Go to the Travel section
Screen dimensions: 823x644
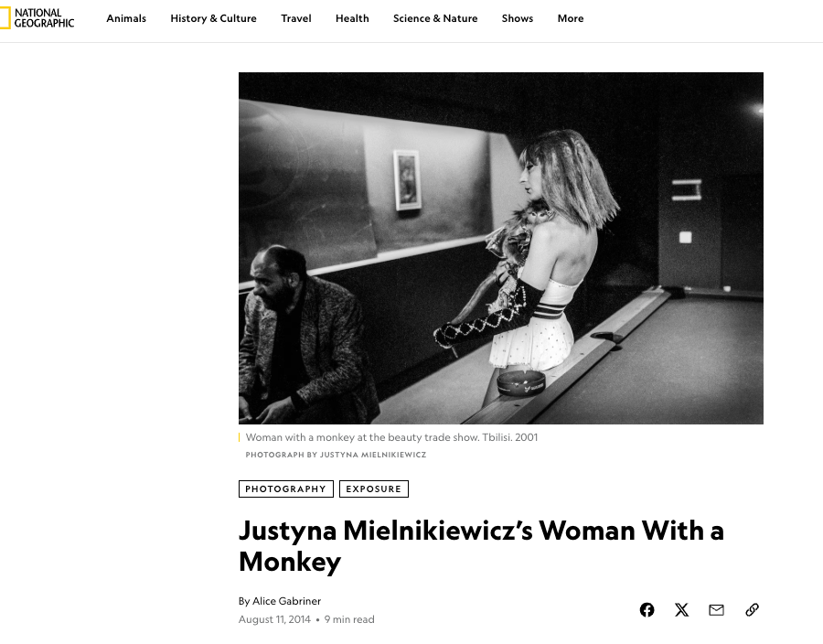tap(296, 18)
